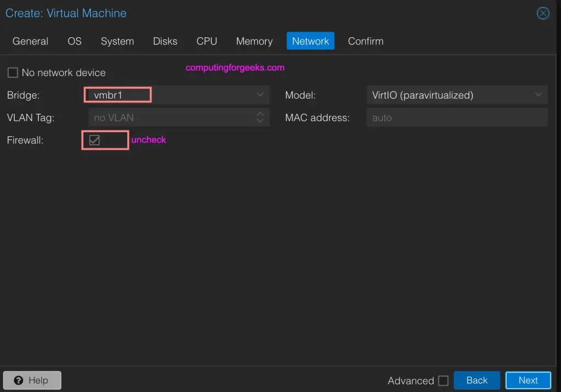Switch to the OS tab
Screen dimensions: 561x392
[75, 41]
